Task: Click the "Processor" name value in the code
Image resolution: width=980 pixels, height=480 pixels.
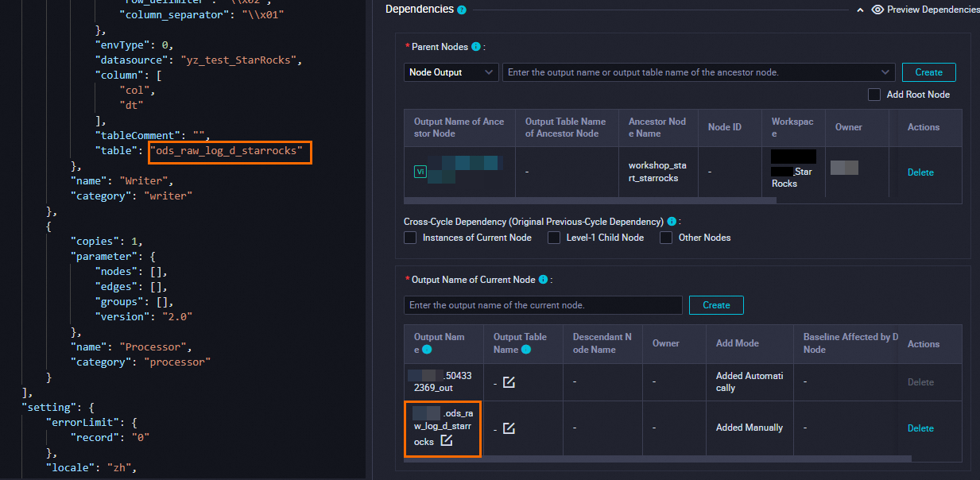Action: [x=155, y=346]
